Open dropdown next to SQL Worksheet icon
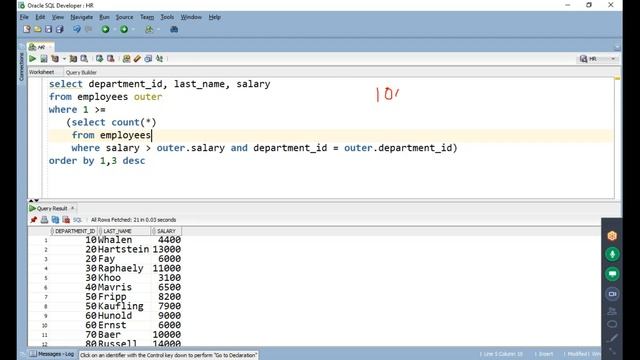Image resolution: width=640 pixels, height=360 pixels. click(158, 29)
